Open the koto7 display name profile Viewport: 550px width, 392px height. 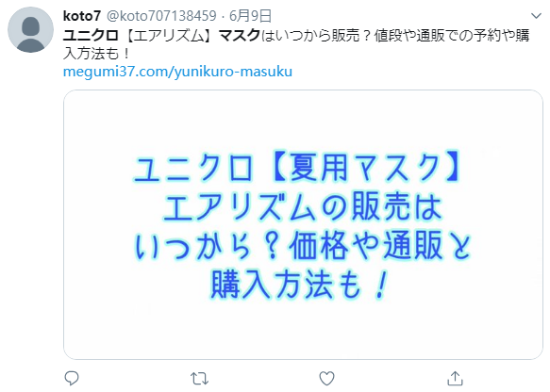[x=82, y=16]
